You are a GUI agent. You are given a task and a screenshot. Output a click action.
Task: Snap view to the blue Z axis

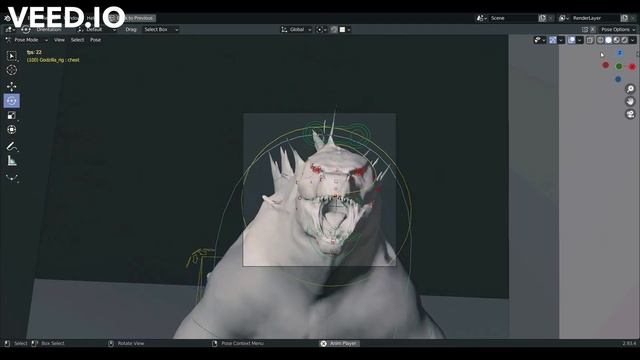pyautogui.click(x=620, y=53)
